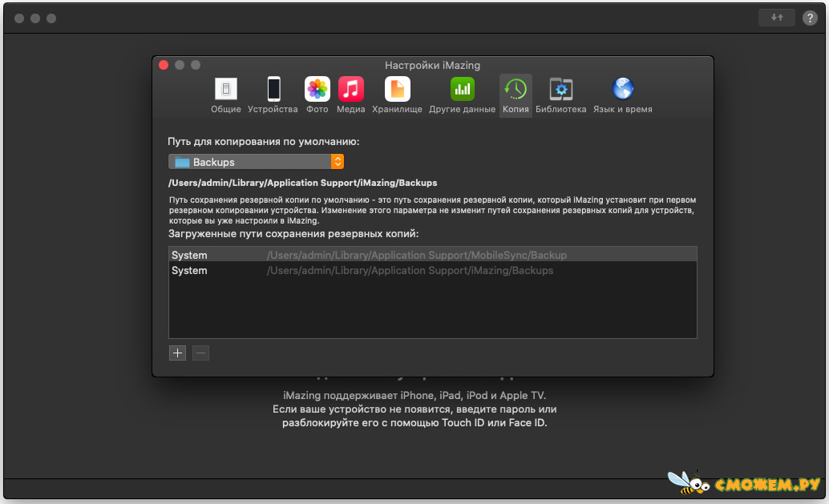The image size is (829, 504).
Task: Select the Копия backup clock icon
Action: 516,89
